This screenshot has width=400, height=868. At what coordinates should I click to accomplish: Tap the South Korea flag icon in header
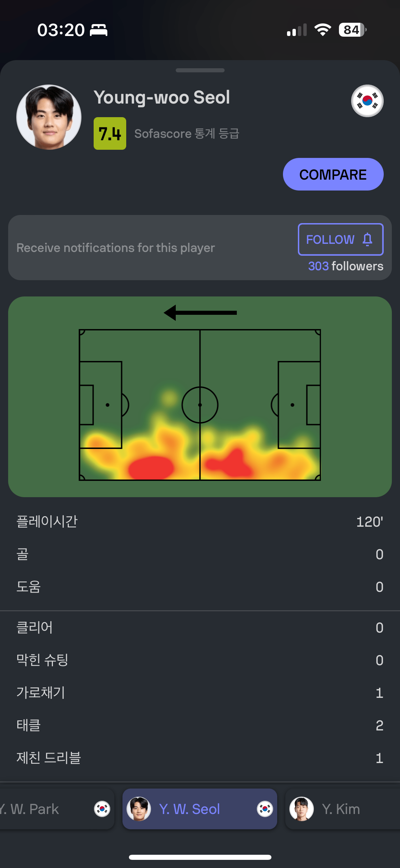point(367,101)
